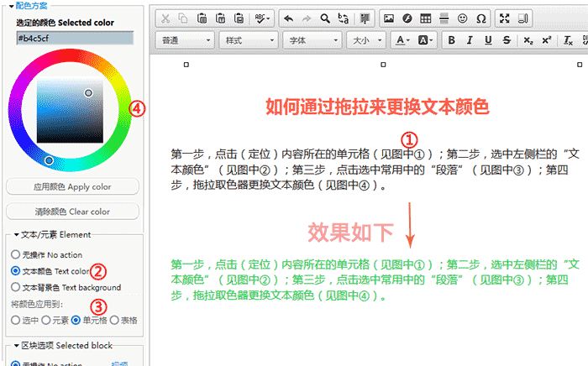The height and width of the screenshot is (366, 588).
Task: Click the Cut scissors icon
Action: click(165, 18)
